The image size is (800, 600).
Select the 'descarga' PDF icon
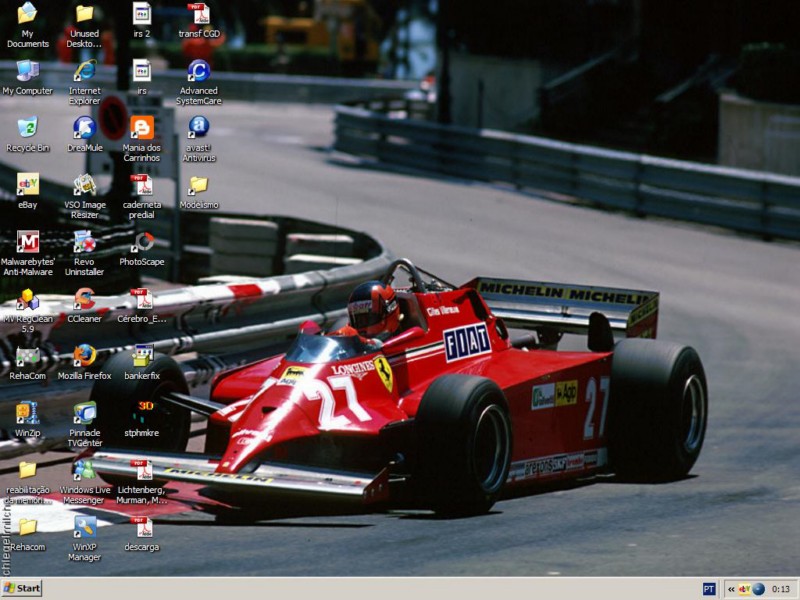coord(142,528)
